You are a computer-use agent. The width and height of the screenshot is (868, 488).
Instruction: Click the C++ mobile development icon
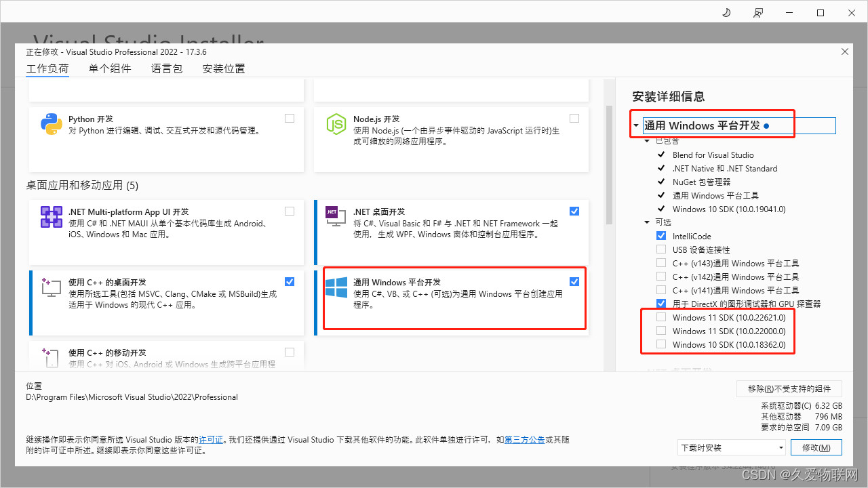[x=52, y=357]
